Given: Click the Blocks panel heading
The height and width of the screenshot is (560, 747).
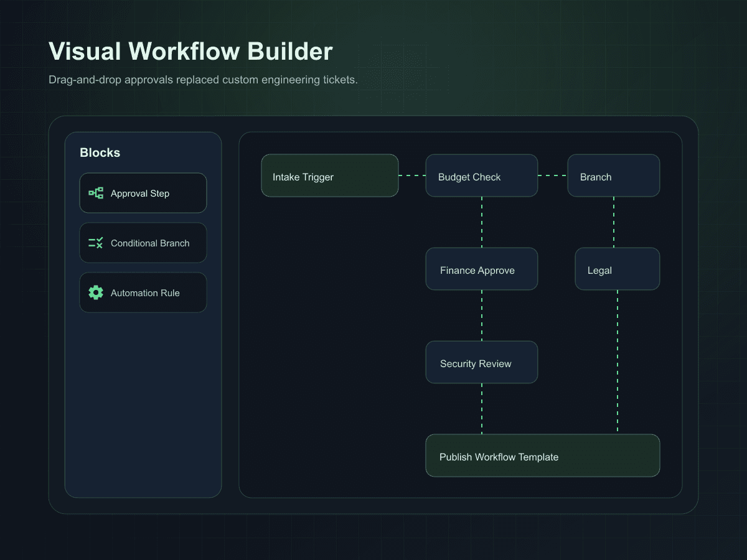Looking at the screenshot, I should (x=100, y=152).
